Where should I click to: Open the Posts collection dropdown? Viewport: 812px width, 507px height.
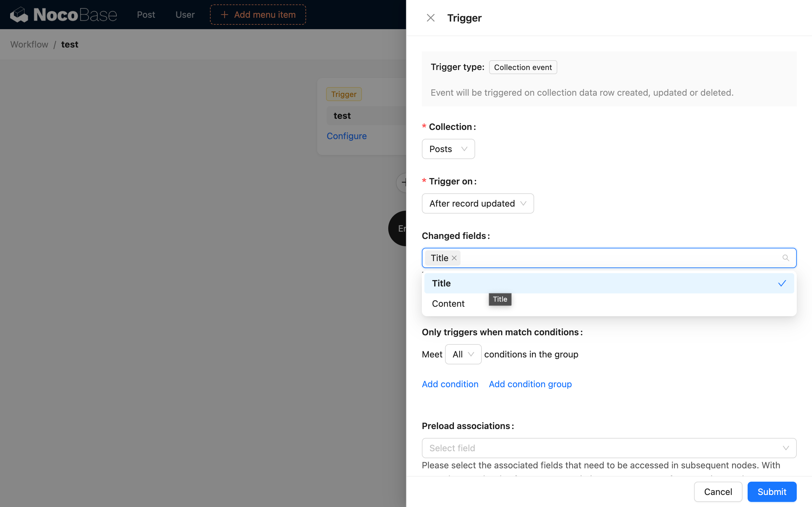pyautogui.click(x=448, y=149)
